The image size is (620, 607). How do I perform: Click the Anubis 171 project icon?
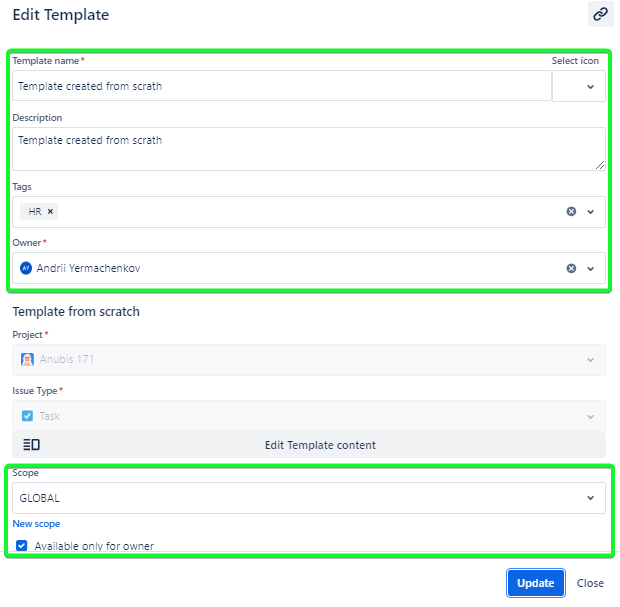click(x=28, y=359)
